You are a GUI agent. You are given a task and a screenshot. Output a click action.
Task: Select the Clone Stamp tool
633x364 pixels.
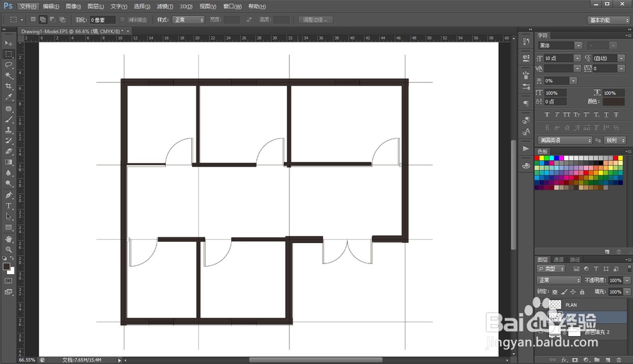[8, 130]
